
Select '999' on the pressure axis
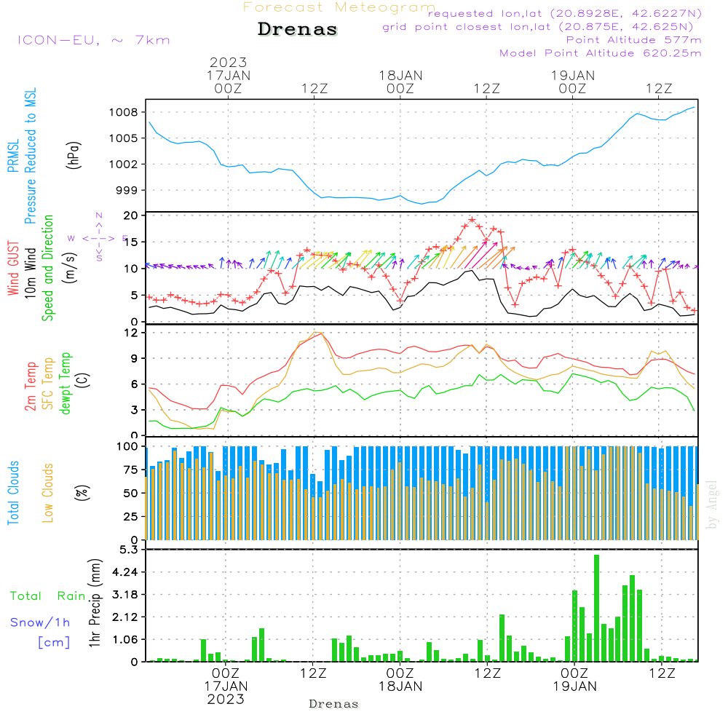pos(127,190)
